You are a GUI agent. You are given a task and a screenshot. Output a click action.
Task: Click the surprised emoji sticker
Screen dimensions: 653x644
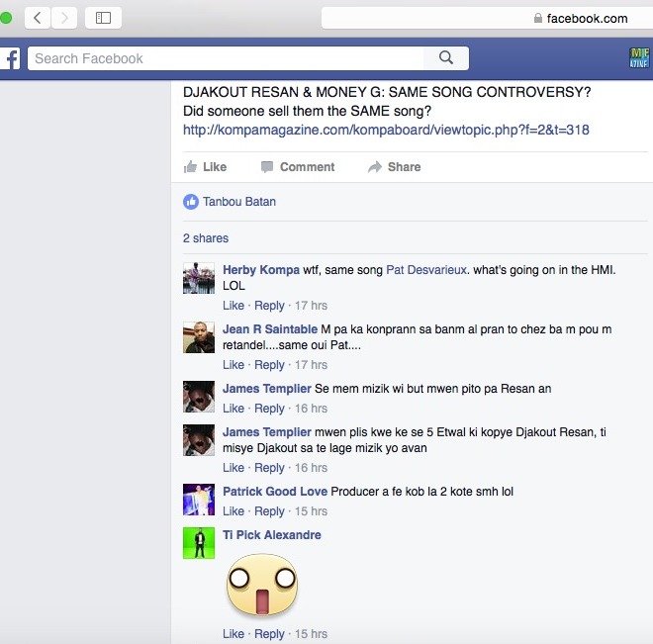tap(262, 585)
